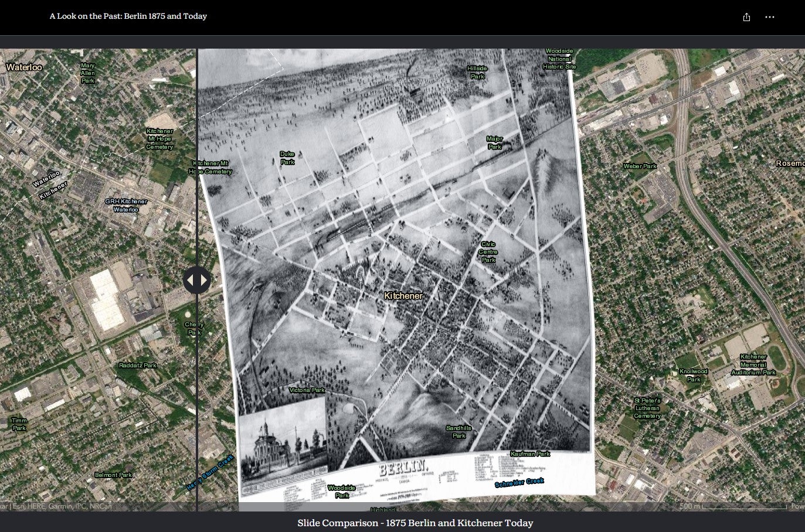Open the share menu in header

coord(746,17)
